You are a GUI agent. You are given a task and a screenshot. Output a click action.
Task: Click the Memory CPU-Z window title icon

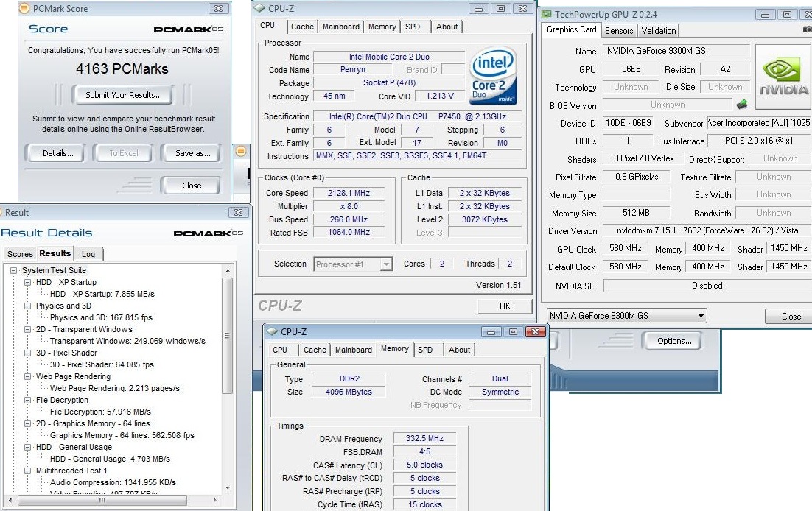pyautogui.click(x=272, y=331)
